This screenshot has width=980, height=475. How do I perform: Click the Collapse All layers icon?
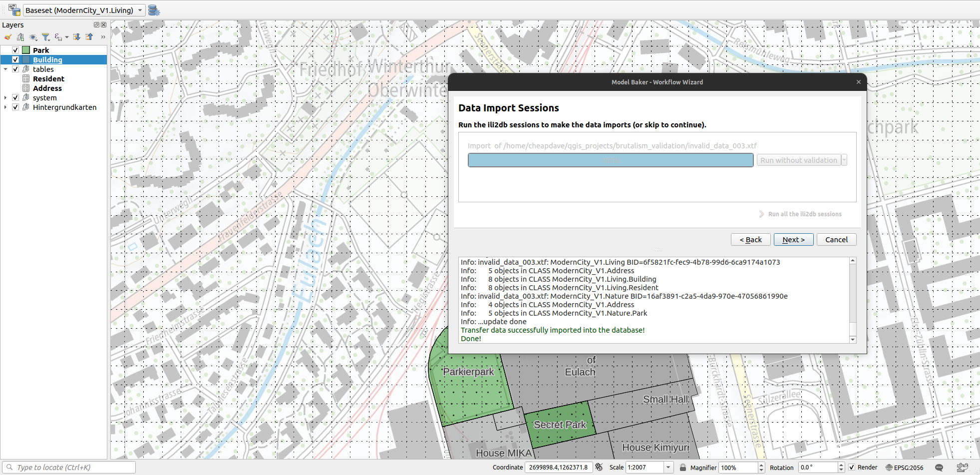[89, 37]
